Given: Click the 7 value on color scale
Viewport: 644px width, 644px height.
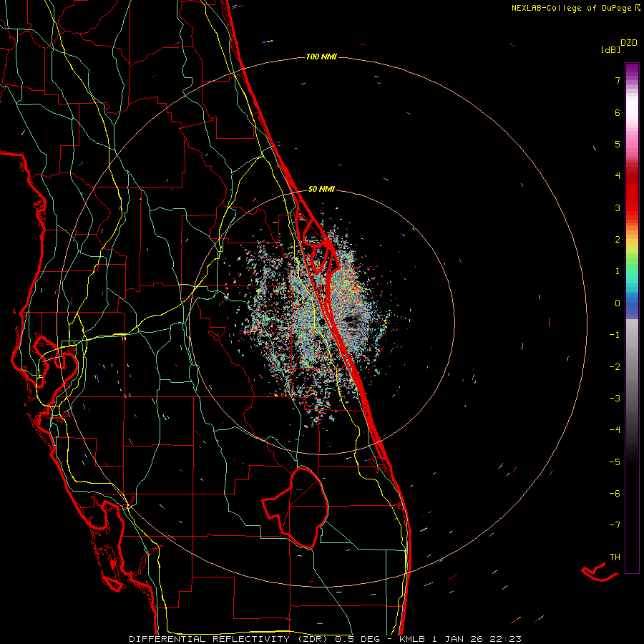Looking at the screenshot, I should (618, 81).
